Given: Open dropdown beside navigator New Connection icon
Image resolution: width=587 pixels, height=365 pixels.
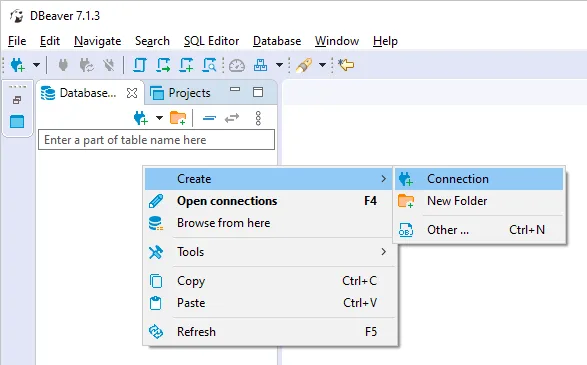Looking at the screenshot, I should click(159, 118).
